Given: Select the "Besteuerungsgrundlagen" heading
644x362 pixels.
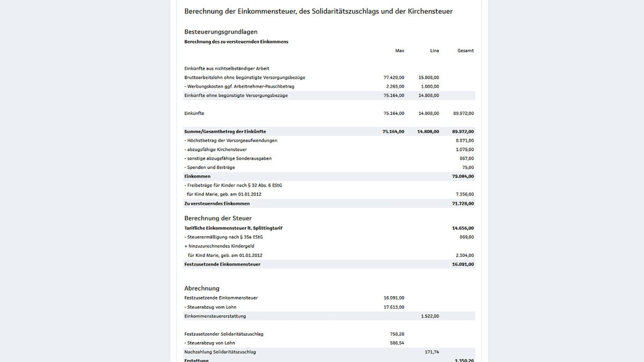Looking at the screenshot, I should (221, 32).
